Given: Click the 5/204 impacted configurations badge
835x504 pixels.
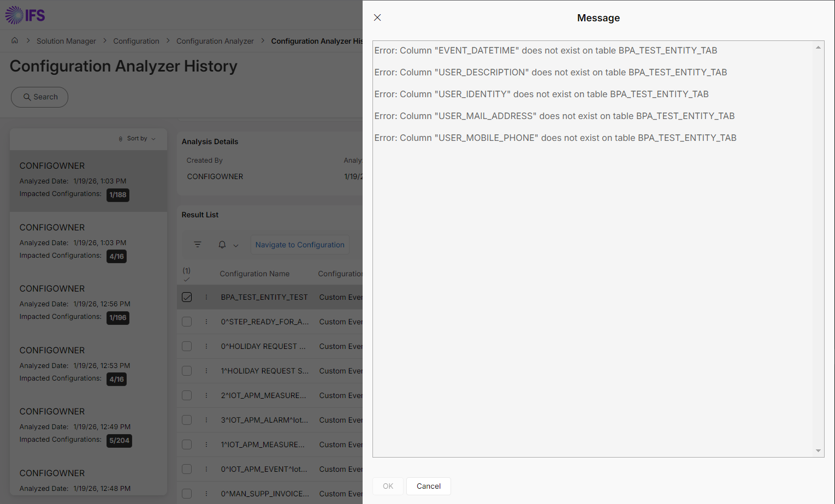Looking at the screenshot, I should 119,441.
